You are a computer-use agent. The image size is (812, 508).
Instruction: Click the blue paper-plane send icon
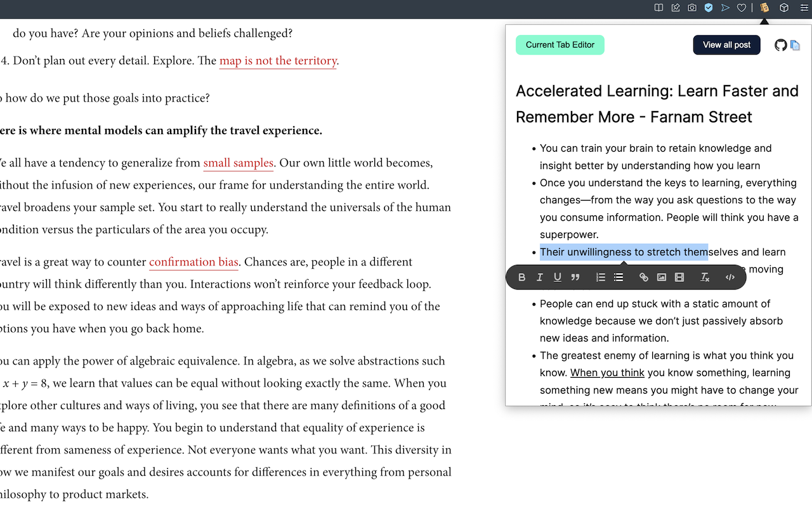(x=725, y=8)
